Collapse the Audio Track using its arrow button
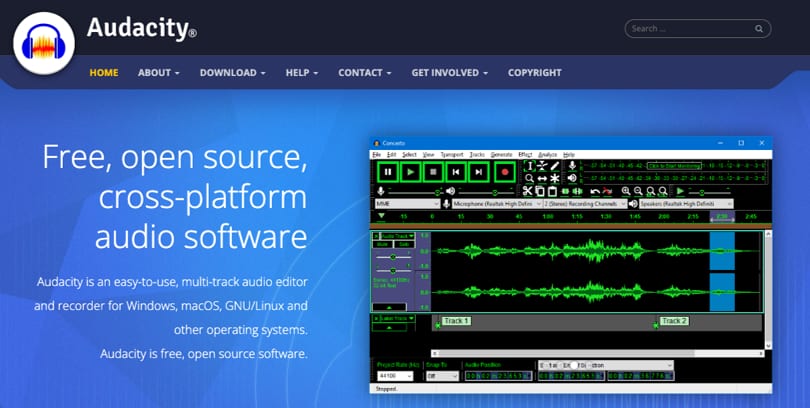The image size is (810, 408). click(390, 307)
